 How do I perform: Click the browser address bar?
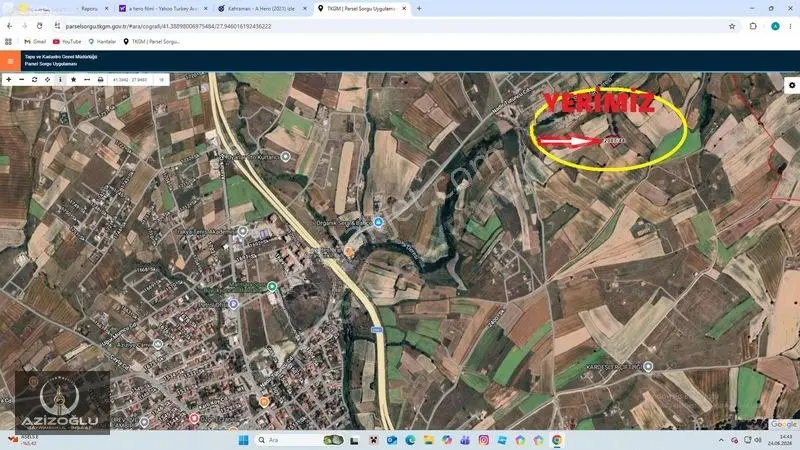click(388, 26)
